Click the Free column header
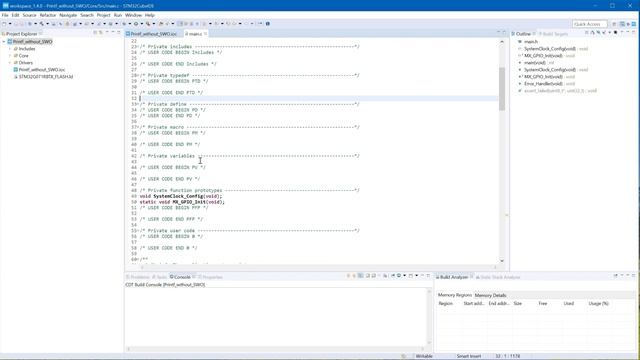The width and height of the screenshot is (640, 360). pyautogui.click(x=542, y=303)
